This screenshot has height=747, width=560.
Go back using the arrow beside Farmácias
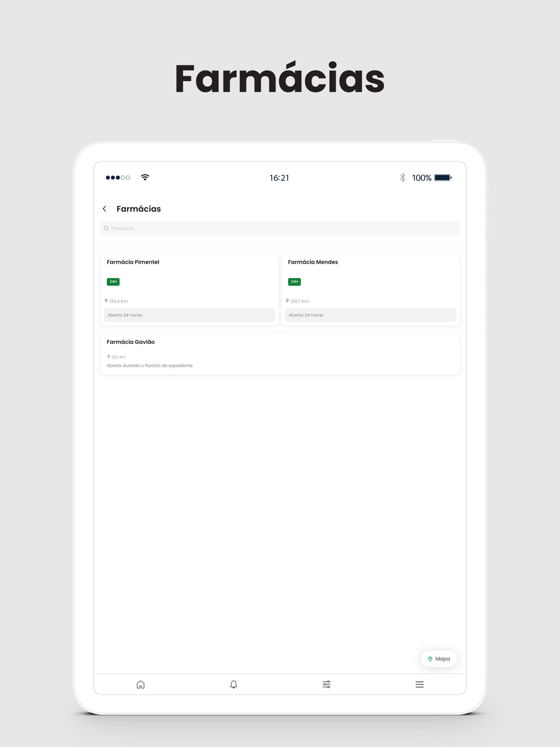[104, 209]
